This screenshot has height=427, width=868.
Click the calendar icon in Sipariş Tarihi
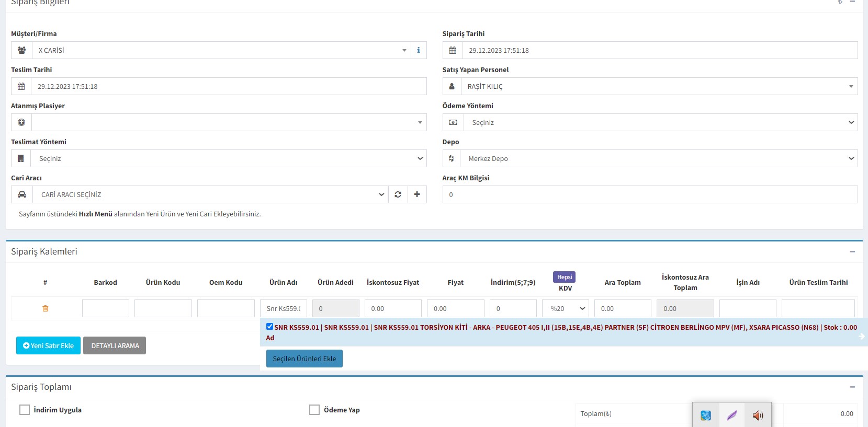pyautogui.click(x=453, y=50)
